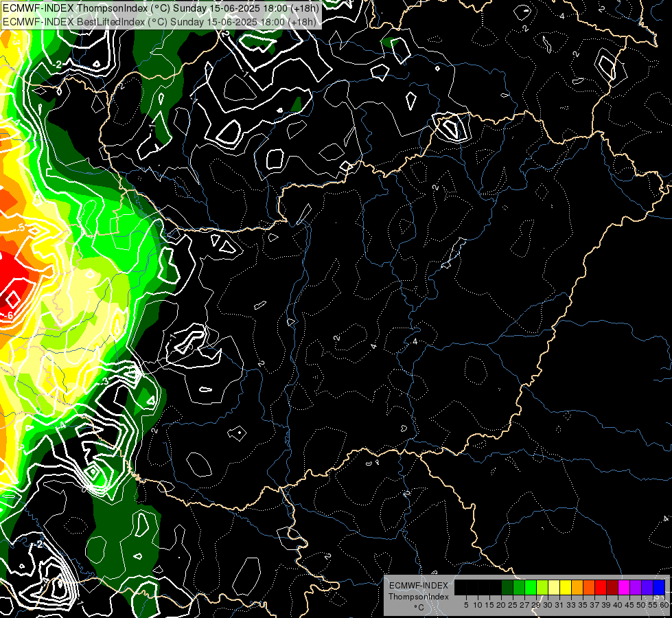Click the °C unit label in legend
The image size is (672, 618).
click(x=419, y=607)
